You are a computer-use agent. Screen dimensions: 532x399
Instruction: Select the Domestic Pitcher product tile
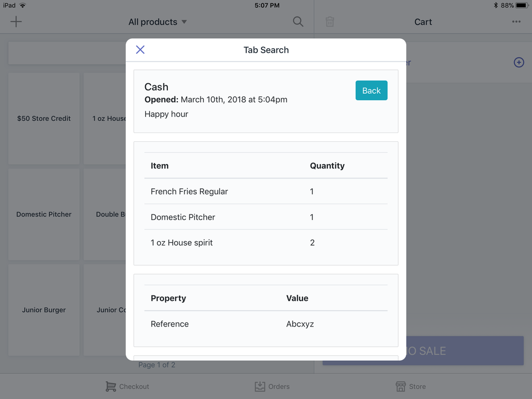coord(44,214)
